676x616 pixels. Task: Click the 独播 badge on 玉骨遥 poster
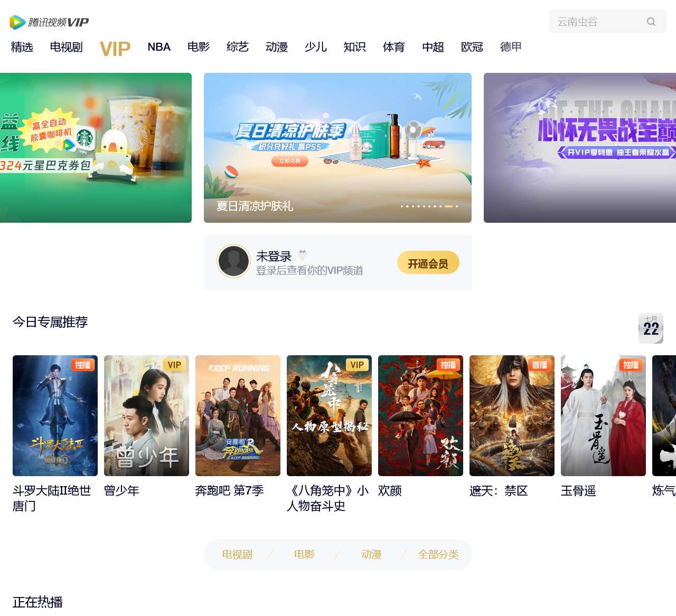[631, 365]
